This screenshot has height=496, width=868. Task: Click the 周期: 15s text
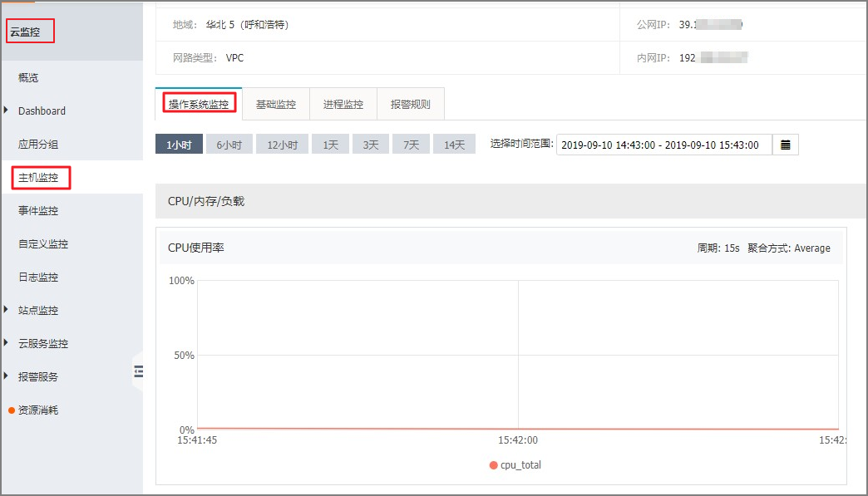(718, 248)
